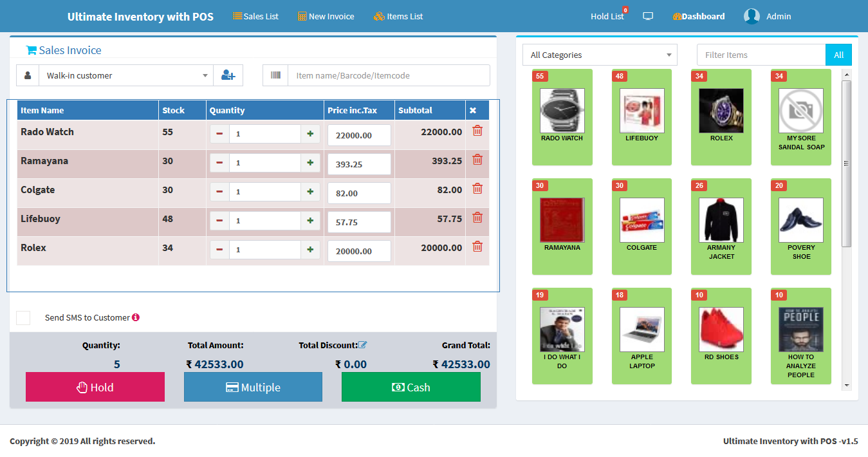The width and height of the screenshot is (868, 457).
Task: Expand the All Categories dropdown
Action: tap(600, 55)
